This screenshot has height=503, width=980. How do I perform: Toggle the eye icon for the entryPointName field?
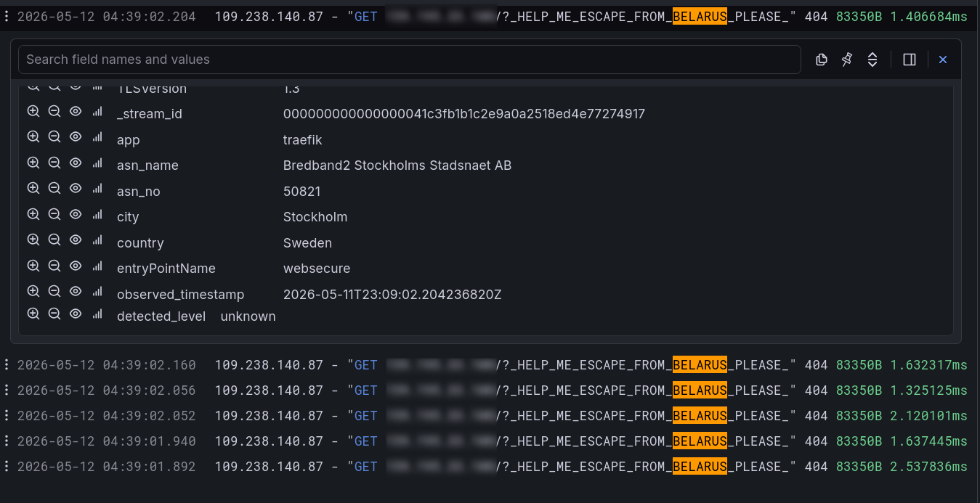75,266
